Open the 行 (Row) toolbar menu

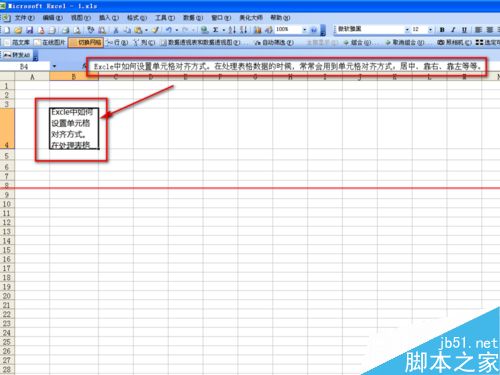[117, 43]
